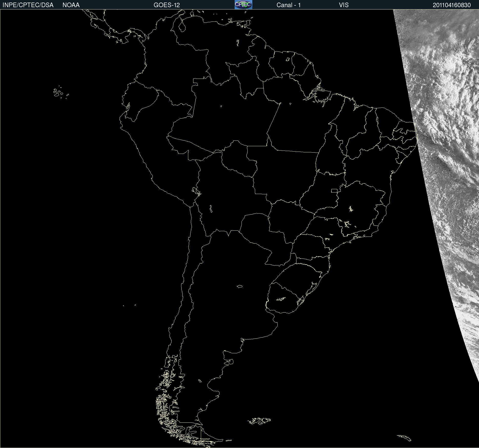Click the 201104160830 timestamp
479x448 pixels.
pyautogui.click(x=452, y=5)
